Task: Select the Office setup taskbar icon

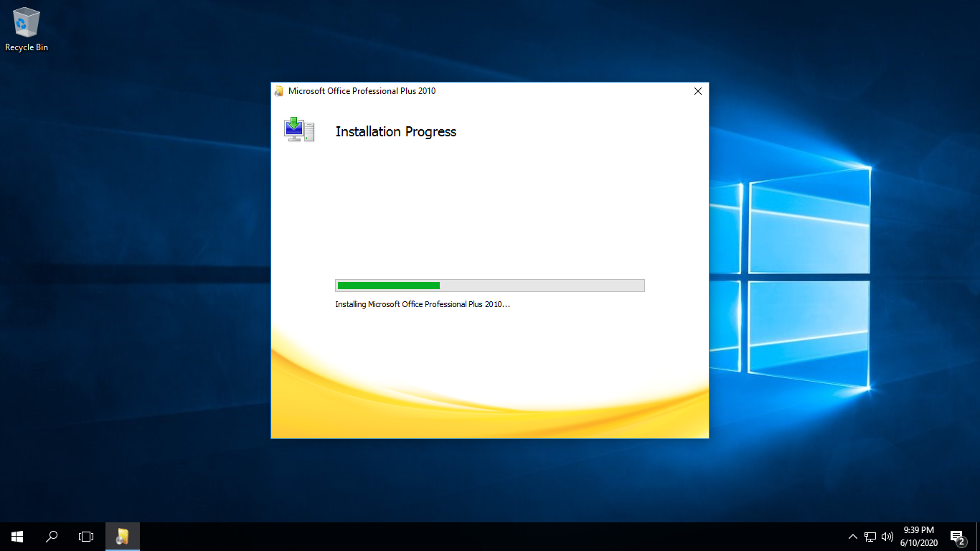Action: [123, 536]
